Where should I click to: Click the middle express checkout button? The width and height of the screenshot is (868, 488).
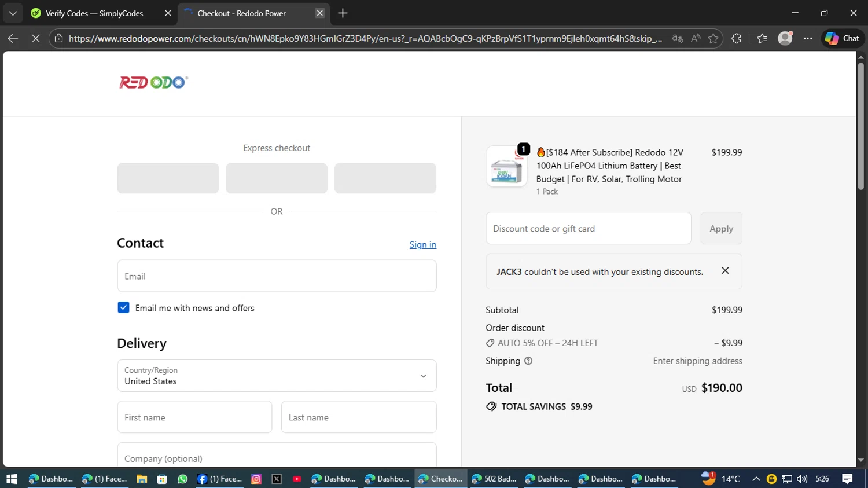tap(277, 178)
